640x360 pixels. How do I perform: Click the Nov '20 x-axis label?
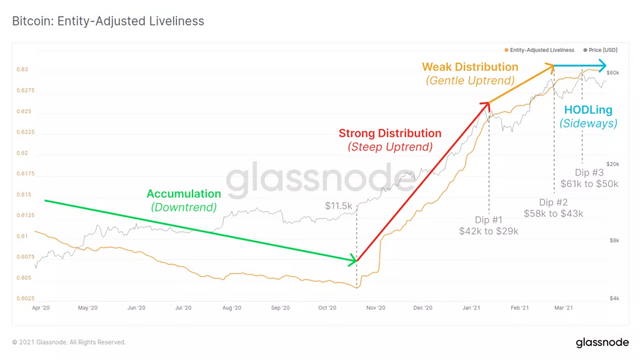click(x=376, y=308)
